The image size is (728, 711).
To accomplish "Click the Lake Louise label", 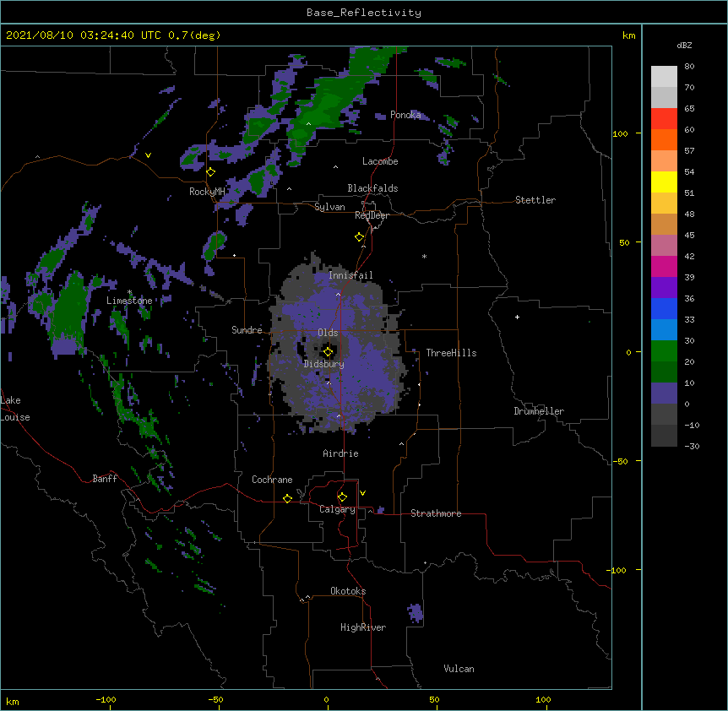I will (15, 409).
